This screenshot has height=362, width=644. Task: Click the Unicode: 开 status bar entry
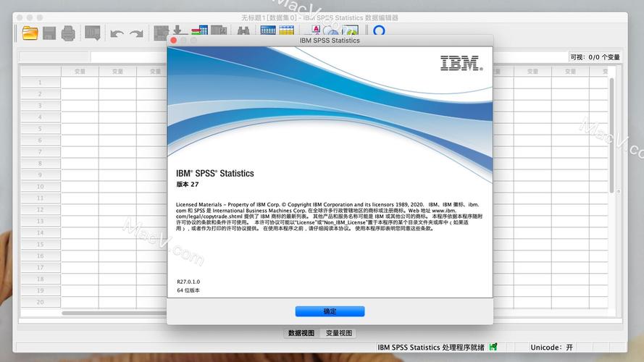pyautogui.click(x=551, y=348)
